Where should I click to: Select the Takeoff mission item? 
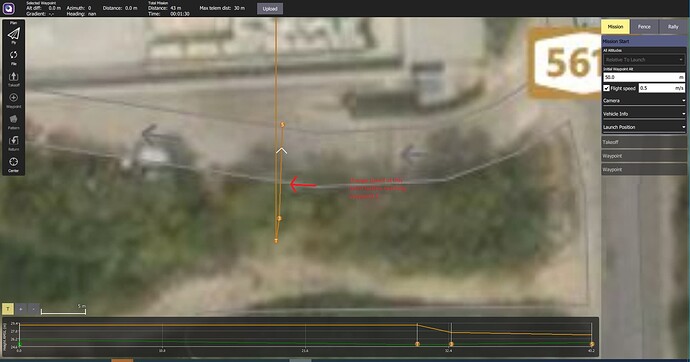coord(644,142)
